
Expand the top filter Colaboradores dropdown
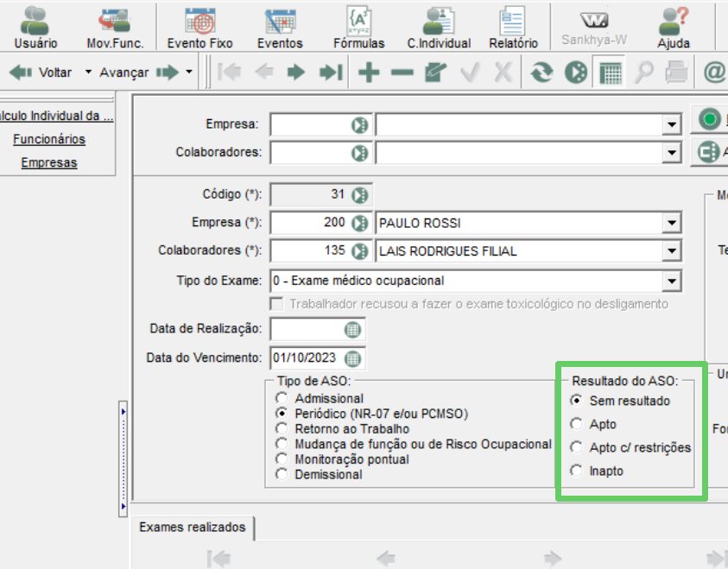(671, 153)
